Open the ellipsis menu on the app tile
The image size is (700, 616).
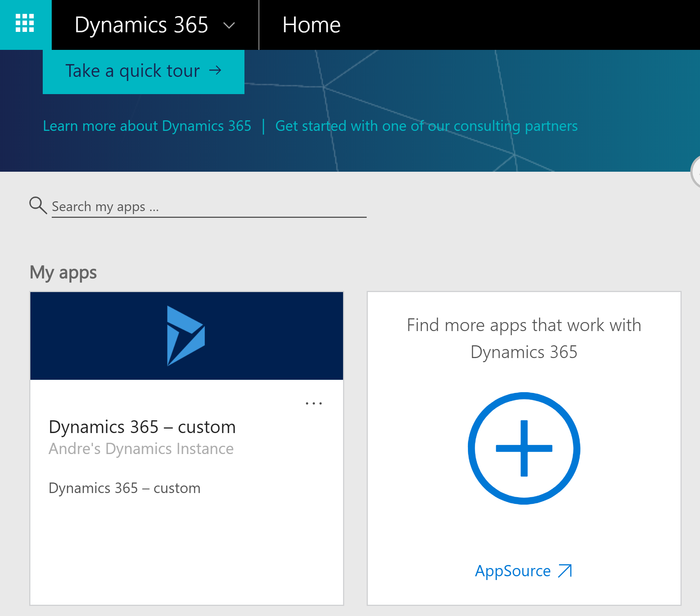tap(313, 403)
